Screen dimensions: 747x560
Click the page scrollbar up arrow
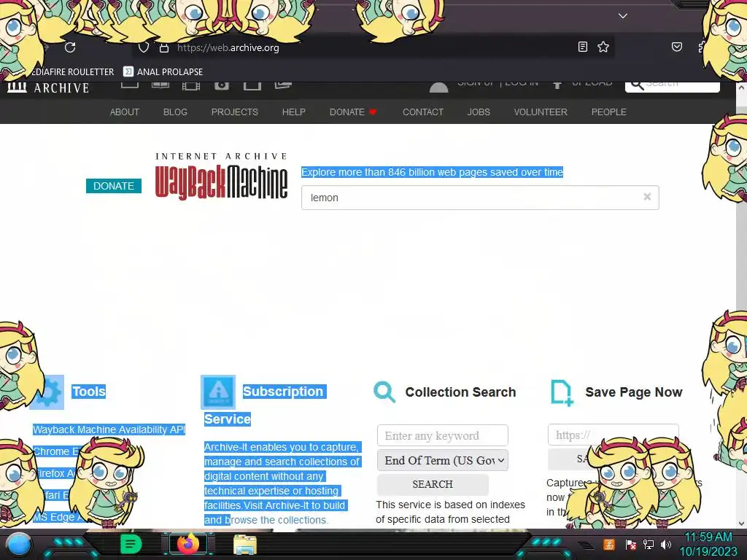click(x=741, y=88)
